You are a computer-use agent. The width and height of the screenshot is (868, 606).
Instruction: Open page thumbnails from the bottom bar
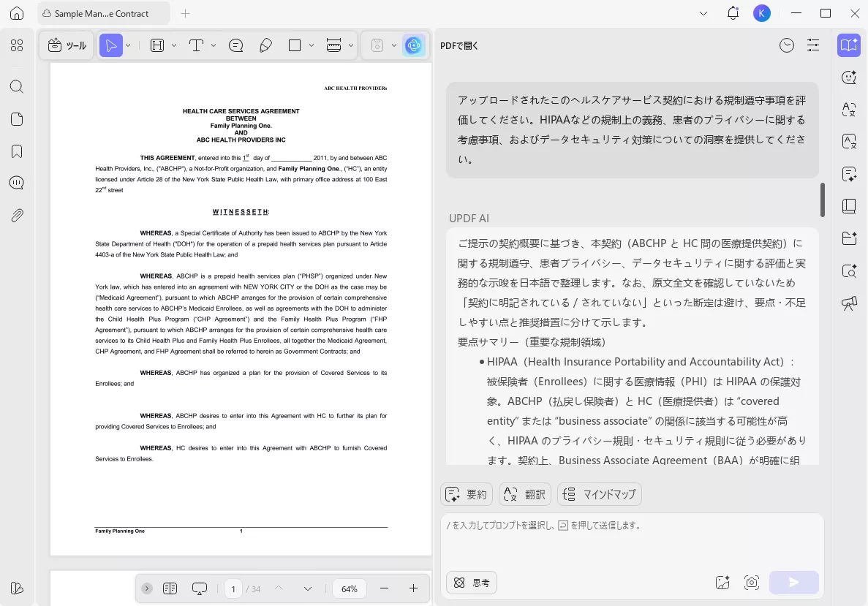(170, 588)
